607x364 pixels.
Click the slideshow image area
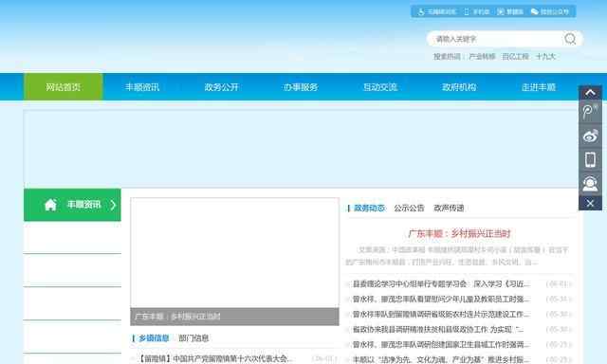pyautogui.click(x=234, y=253)
